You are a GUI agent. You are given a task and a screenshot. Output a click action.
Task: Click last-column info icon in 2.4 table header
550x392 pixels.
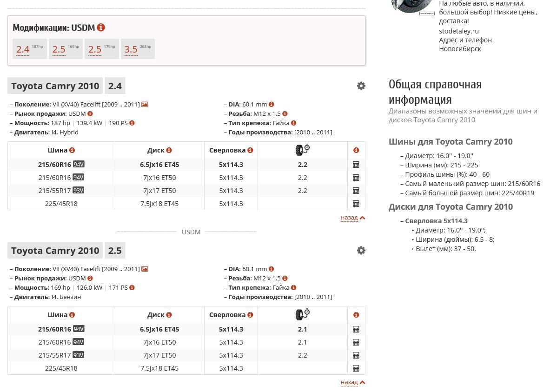(356, 150)
